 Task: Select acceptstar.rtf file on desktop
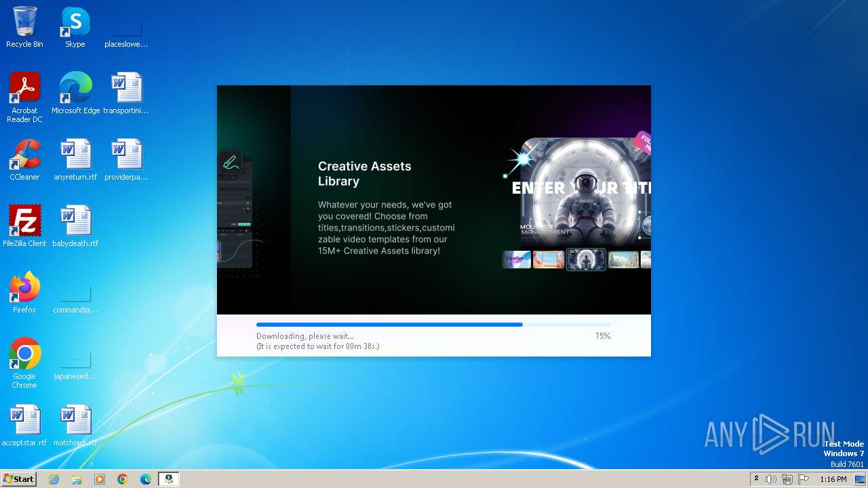[24, 426]
